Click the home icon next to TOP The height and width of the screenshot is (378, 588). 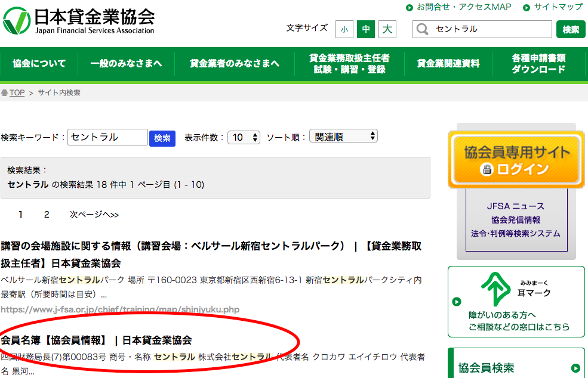coord(5,93)
